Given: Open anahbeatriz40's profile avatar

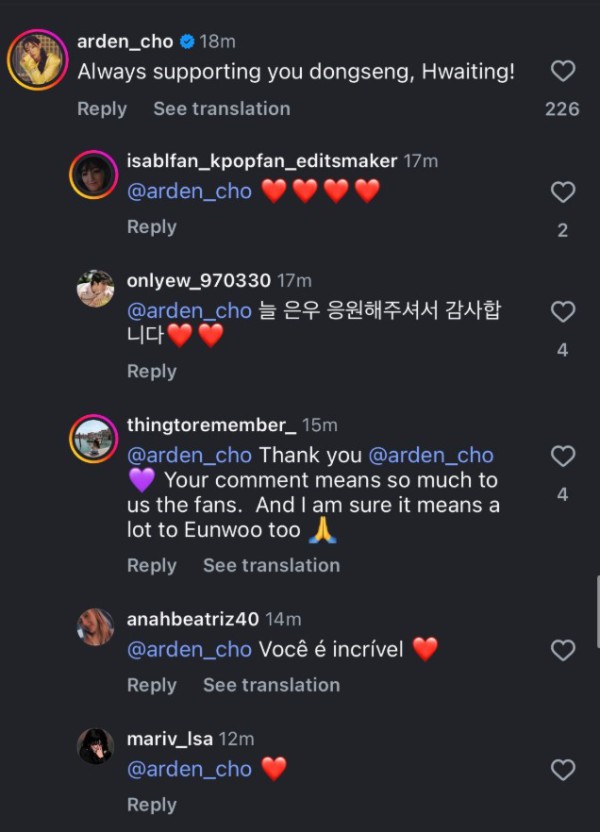Looking at the screenshot, I should [x=95, y=627].
